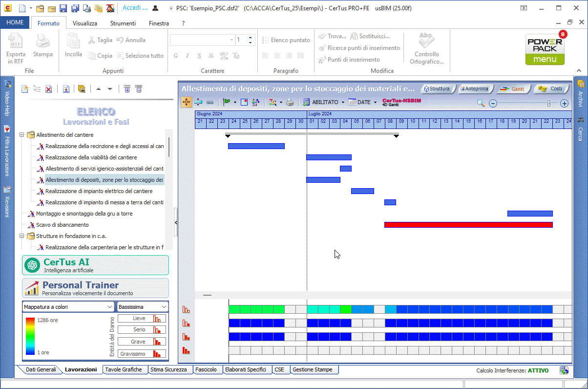Open the ABILITATO dropdown in Gantt toolbar
Viewport: 588px width, 389px height.
pyautogui.click(x=343, y=103)
